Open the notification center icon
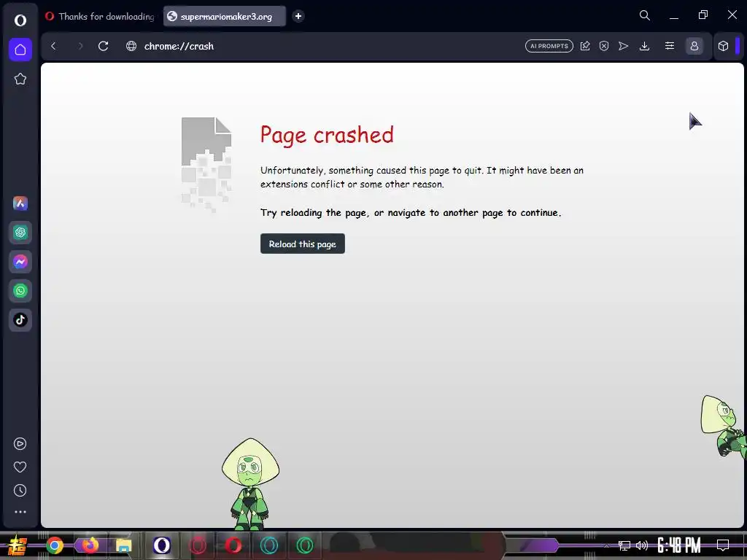This screenshot has width=747, height=560. pos(723,545)
